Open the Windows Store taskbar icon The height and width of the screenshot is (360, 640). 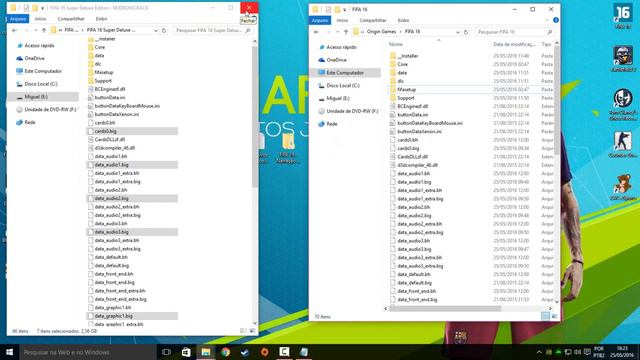186,352
